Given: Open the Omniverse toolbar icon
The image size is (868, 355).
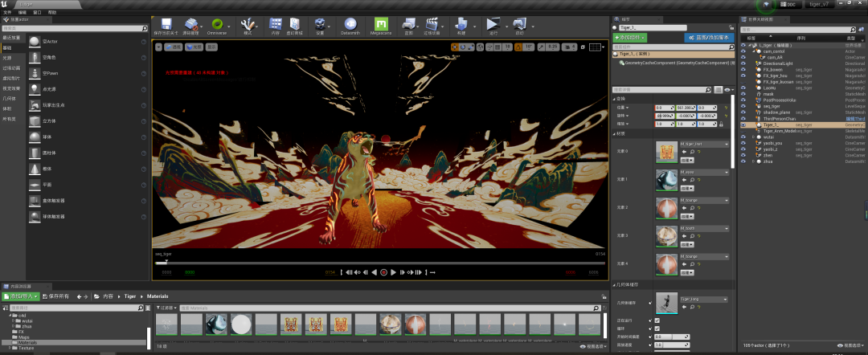Looking at the screenshot, I should point(217,24).
